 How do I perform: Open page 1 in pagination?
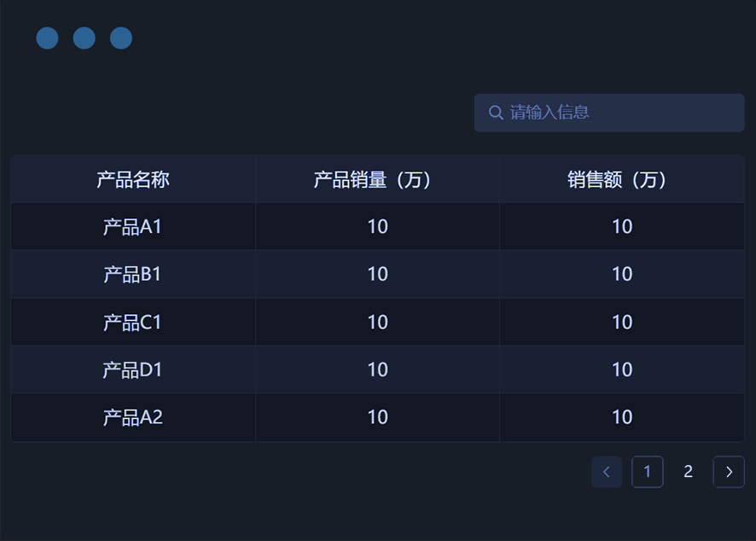click(648, 472)
